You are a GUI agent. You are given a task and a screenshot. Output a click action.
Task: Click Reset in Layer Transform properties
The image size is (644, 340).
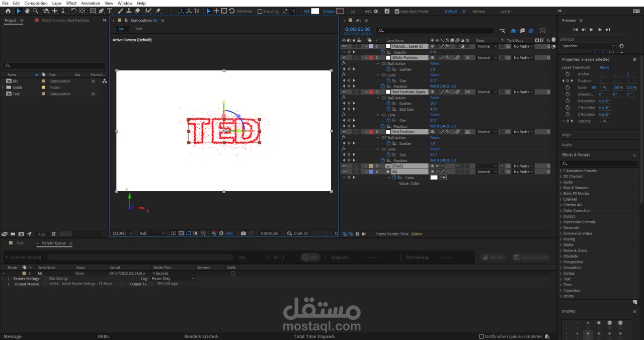604,67
